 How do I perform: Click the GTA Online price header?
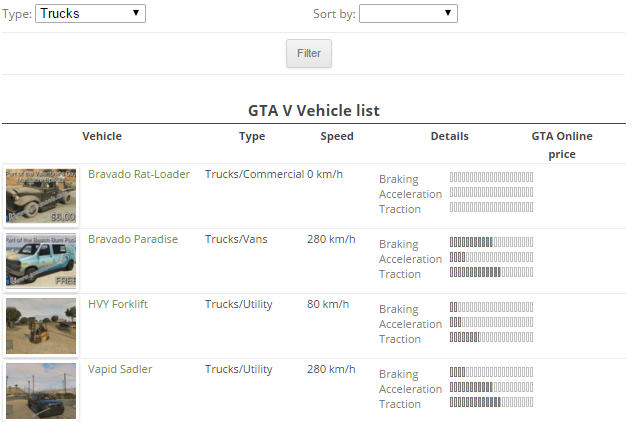click(x=562, y=145)
